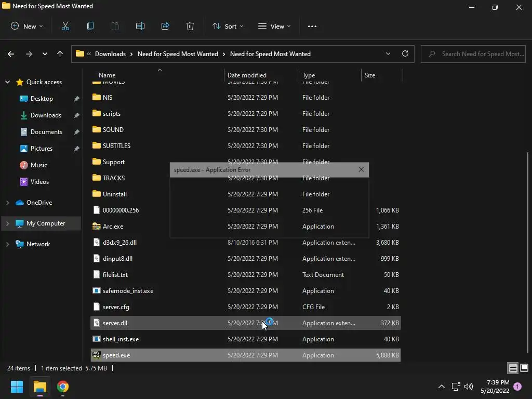Click the network tray icon

(456, 387)
